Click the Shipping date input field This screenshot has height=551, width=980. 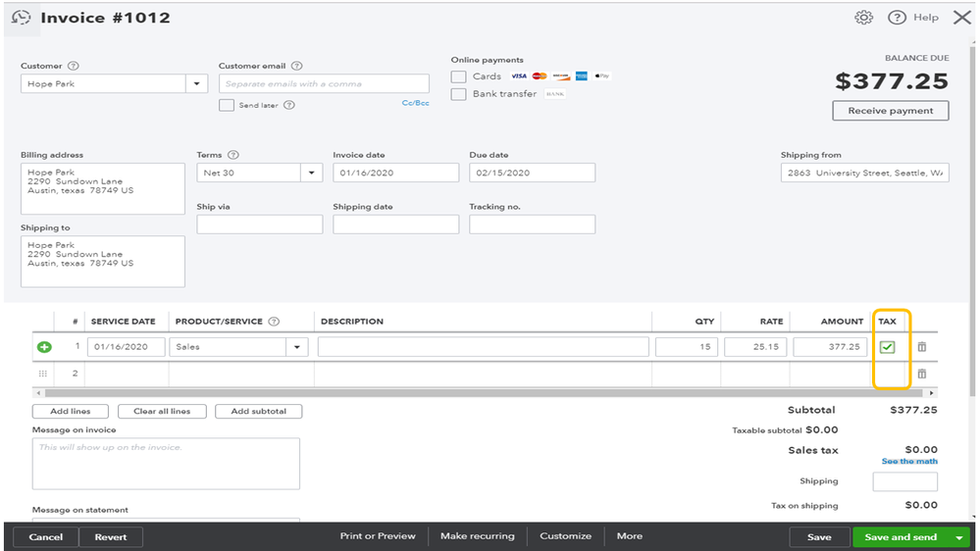395,225
